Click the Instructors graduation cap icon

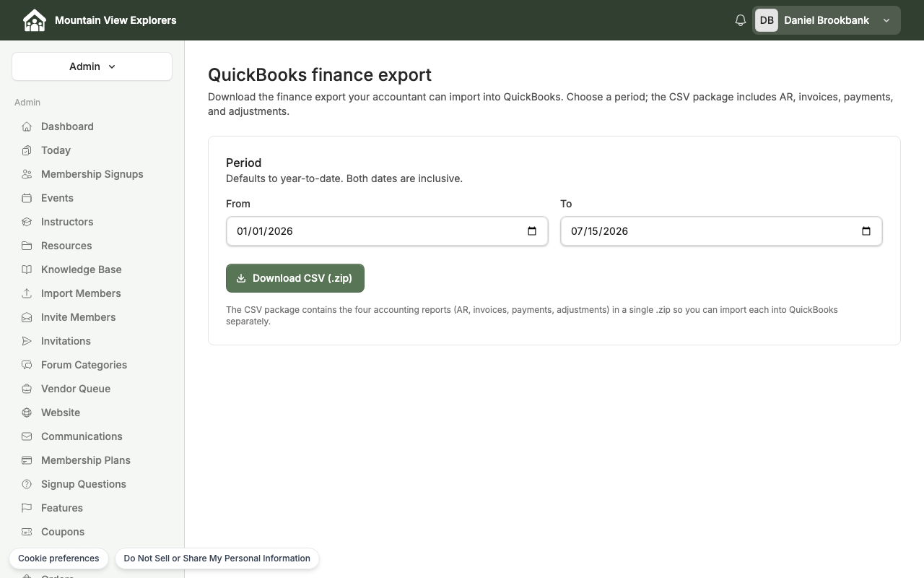[x=27, y=222]
